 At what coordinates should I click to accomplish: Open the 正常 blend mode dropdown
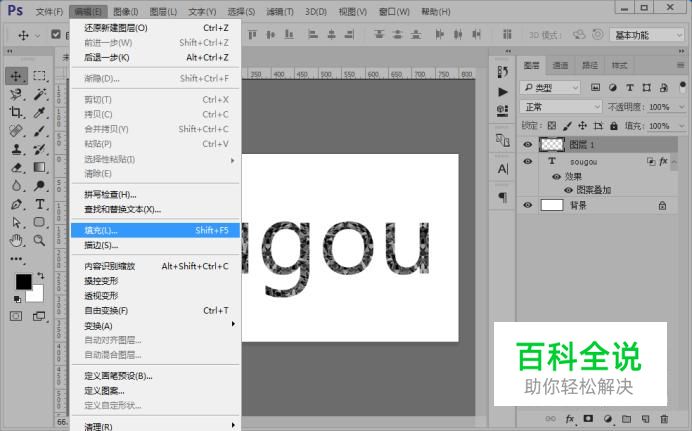(560, 107)
